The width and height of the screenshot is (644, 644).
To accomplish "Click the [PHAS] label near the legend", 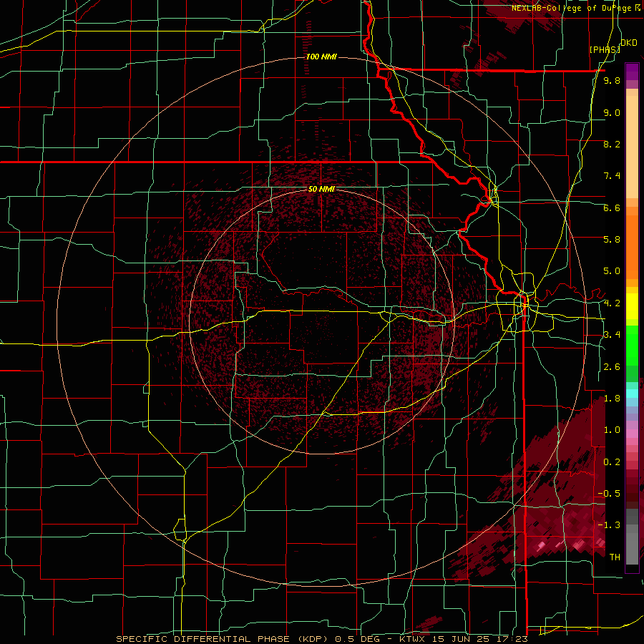I will tap(605, 49).
